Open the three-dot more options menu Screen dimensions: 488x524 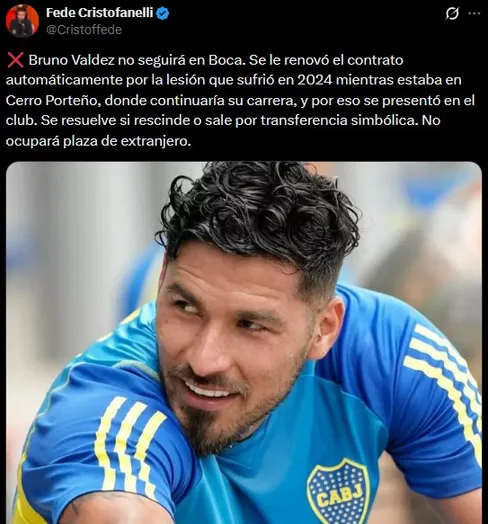[x=474, y=13]
